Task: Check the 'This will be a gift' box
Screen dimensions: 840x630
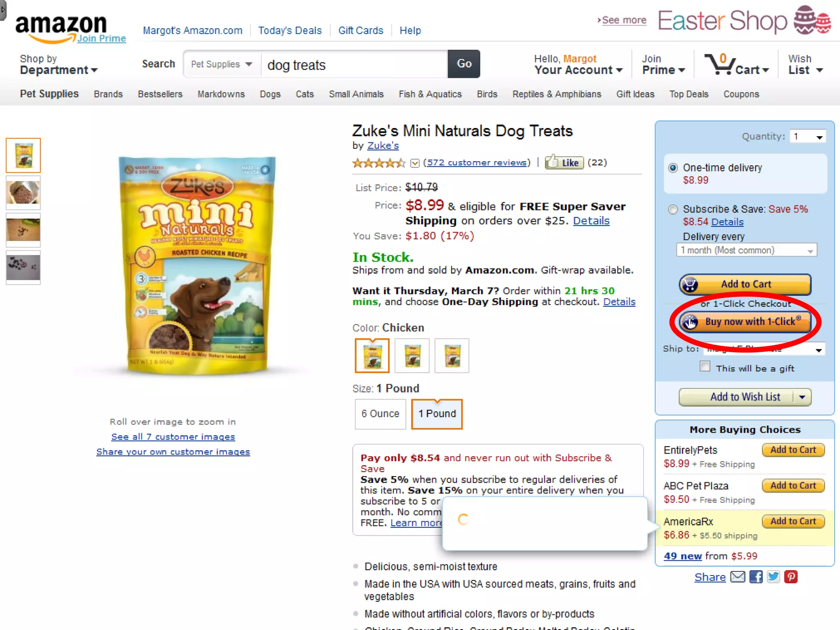Action: tap(705, 366)
